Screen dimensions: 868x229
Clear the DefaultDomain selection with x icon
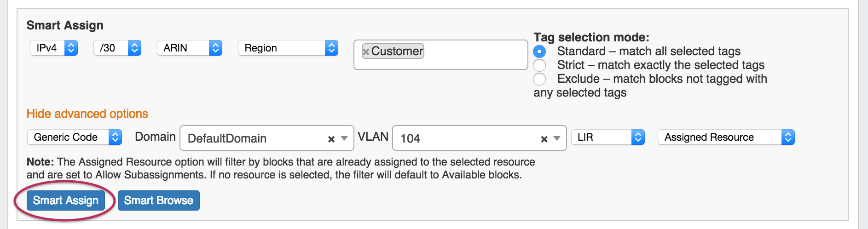331,139
